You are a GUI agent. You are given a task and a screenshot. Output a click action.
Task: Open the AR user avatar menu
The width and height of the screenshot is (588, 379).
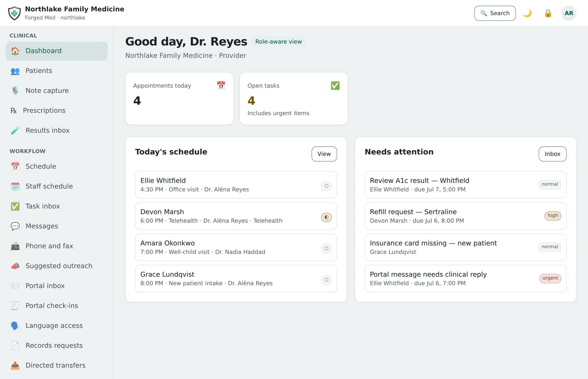click(569, 13)
